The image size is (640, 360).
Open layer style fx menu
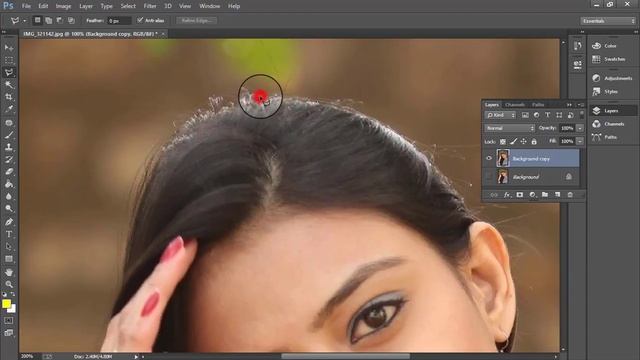pos(507,195)
